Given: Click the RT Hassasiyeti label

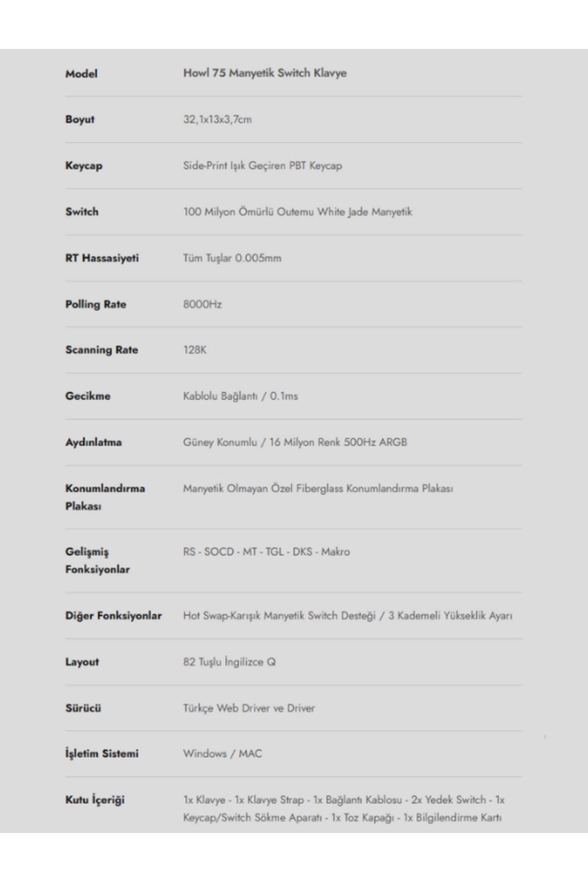Looking at the screenshot, I should [102, 258].
